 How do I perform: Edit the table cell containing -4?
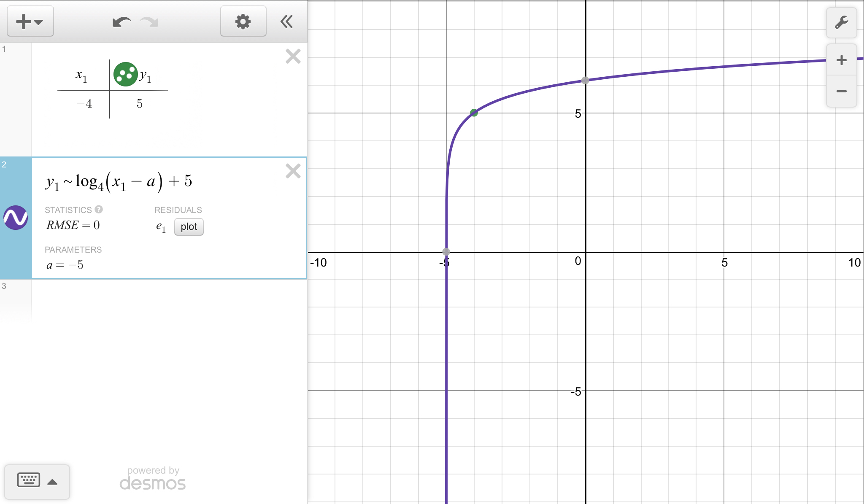point(84,104)
